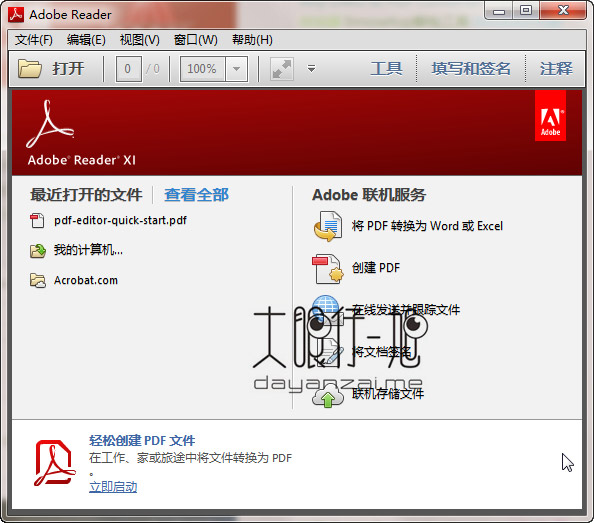The height and width of the screenshot is (523, 594).
Task: Click the 立即启动 link
Action: tap(113, 487)
